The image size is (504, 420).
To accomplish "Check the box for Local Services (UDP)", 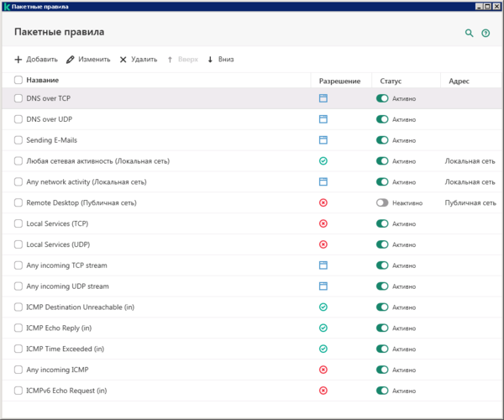I will pos(18,244).
